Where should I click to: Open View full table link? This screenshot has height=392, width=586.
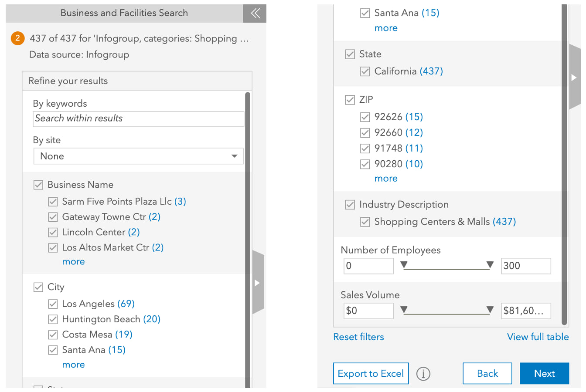[x=538, y=337]
